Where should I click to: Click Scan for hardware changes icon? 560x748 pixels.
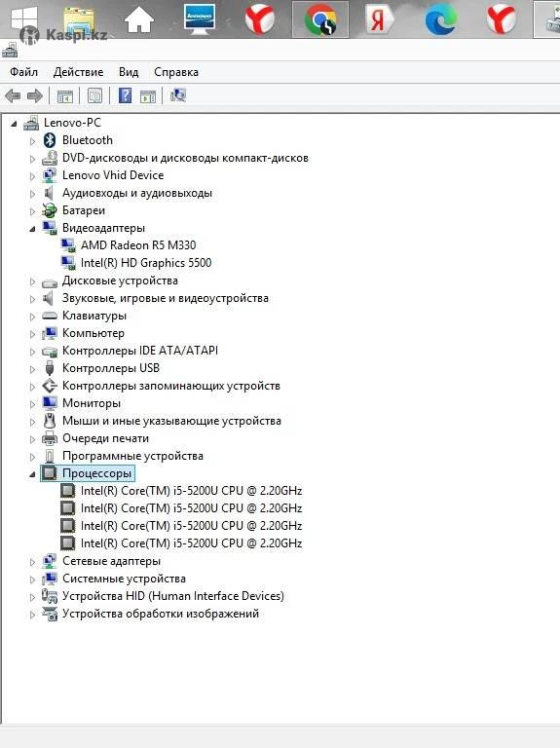178,95
